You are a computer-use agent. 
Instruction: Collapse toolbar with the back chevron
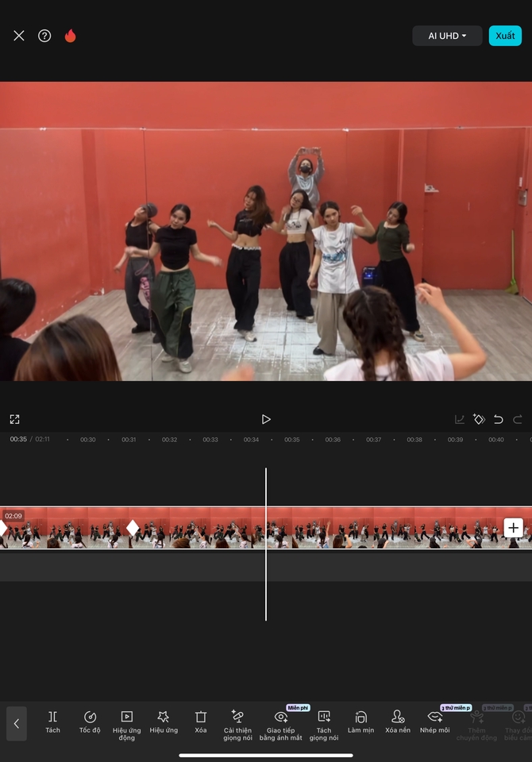[x=17, y=723]
